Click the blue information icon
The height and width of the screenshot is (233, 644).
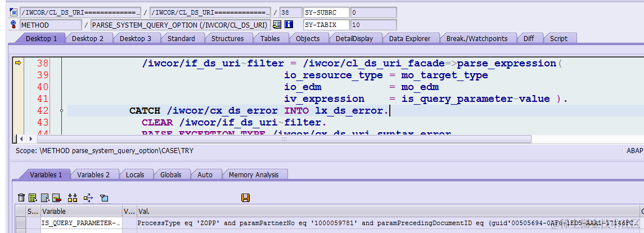coord(289,25)
